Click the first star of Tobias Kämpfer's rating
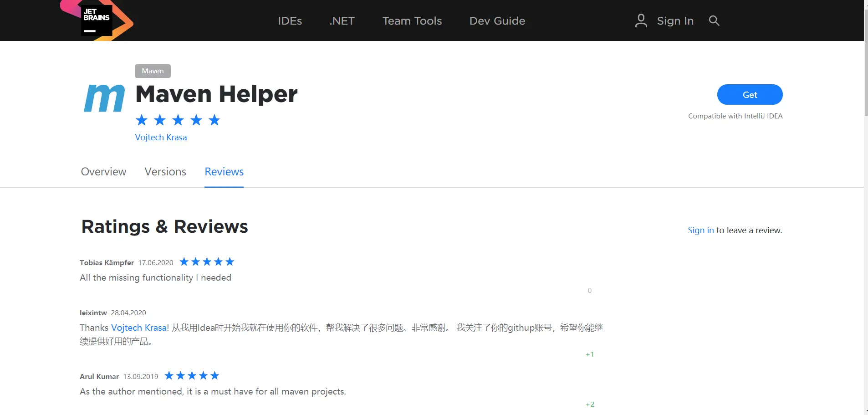The image size is (868, 415). (184, 261)
